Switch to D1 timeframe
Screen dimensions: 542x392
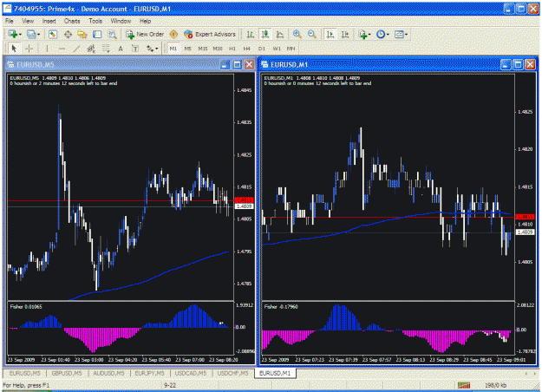(x=261, y=49)
